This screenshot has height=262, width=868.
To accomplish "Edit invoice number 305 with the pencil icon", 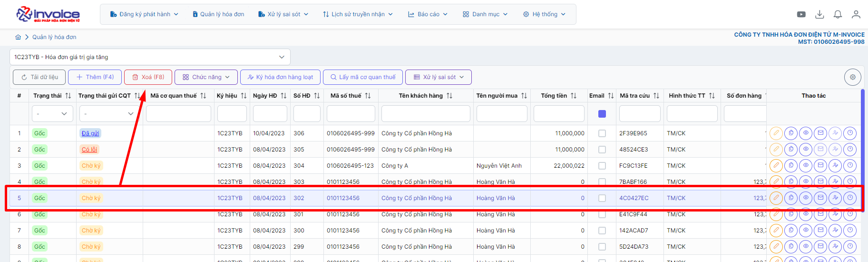I will [x=776, y=150].
